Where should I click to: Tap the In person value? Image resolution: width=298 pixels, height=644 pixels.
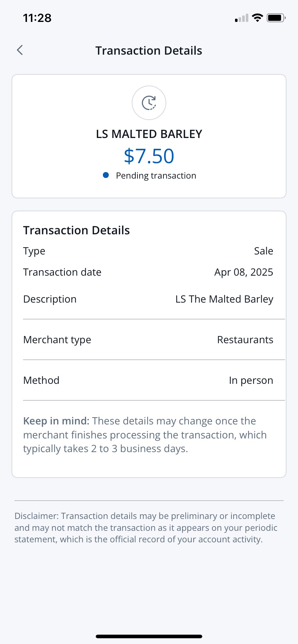251,380
